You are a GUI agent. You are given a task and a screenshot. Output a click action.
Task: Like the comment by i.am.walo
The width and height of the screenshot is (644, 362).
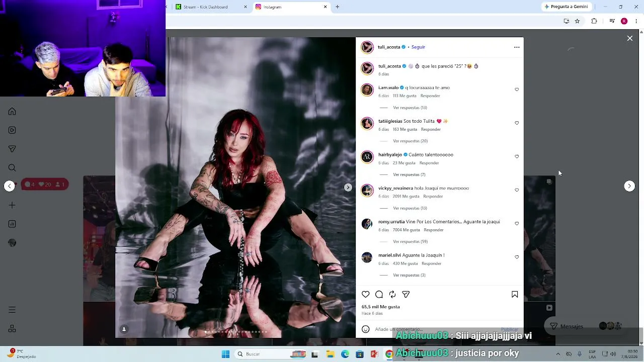(517, 89)
